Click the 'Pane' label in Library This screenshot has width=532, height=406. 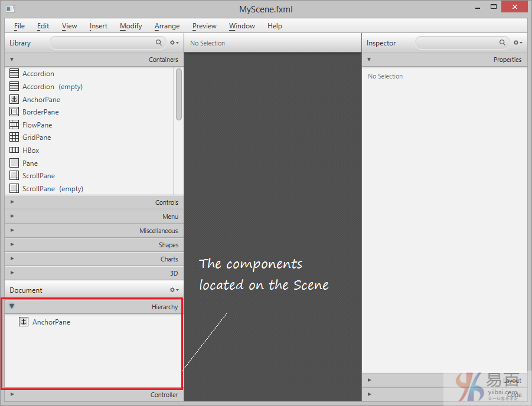[30, 163]
